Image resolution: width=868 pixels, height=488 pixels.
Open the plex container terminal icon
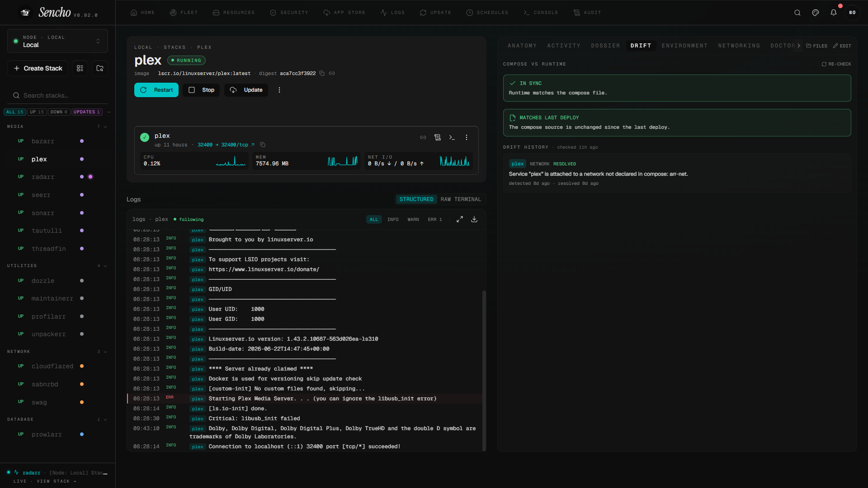click(452, 137)
